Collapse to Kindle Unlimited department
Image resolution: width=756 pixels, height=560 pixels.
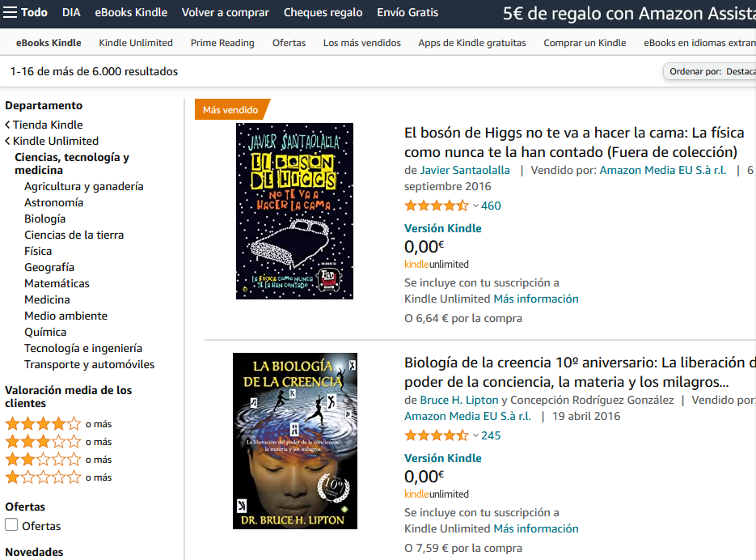click(x=52, y=141)
